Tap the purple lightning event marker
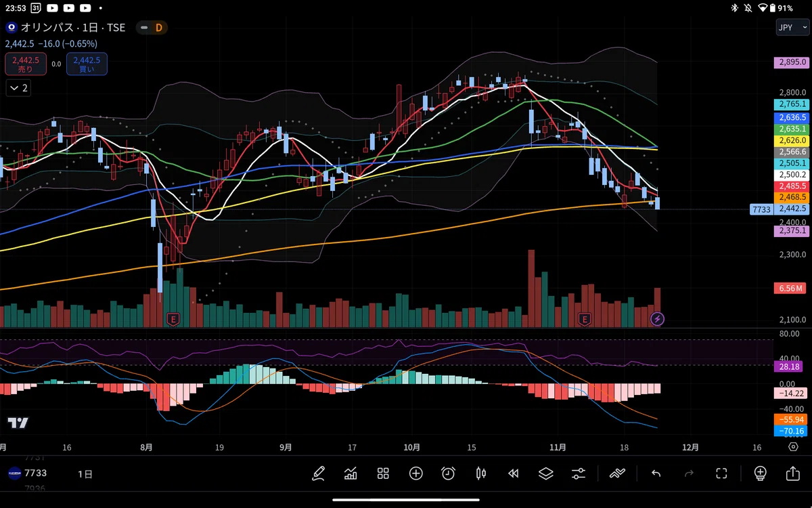The height and width of the screenshot is (508, 812). [657, 318]
